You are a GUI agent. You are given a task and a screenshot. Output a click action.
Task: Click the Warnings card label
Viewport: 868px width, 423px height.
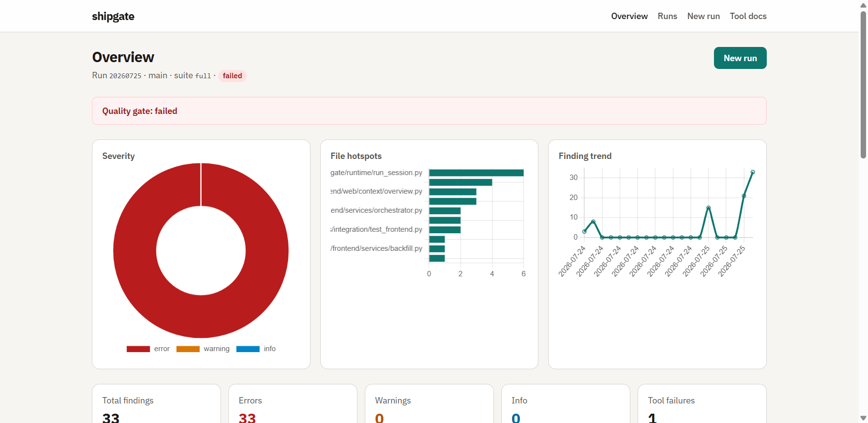pos(393,401)
